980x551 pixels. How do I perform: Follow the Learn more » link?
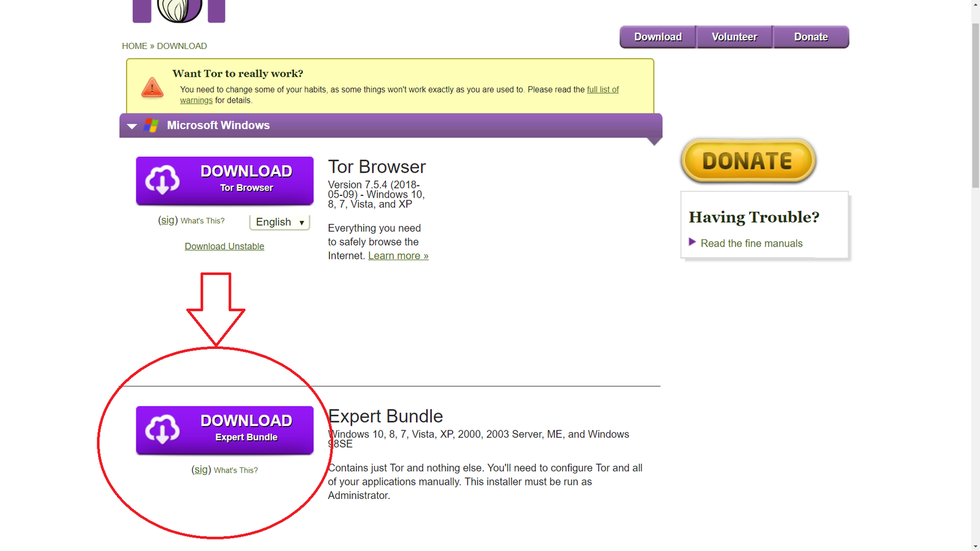click(398, 256)
